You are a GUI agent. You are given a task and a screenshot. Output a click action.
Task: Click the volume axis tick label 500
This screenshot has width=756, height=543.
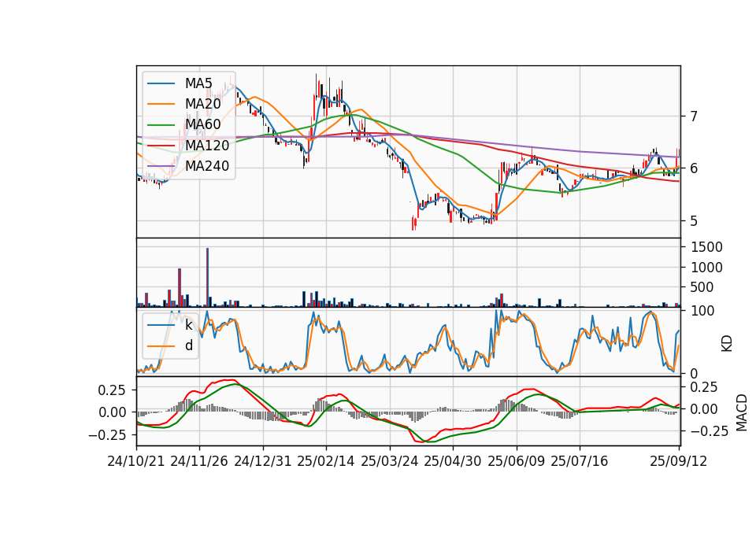(702, 287)
